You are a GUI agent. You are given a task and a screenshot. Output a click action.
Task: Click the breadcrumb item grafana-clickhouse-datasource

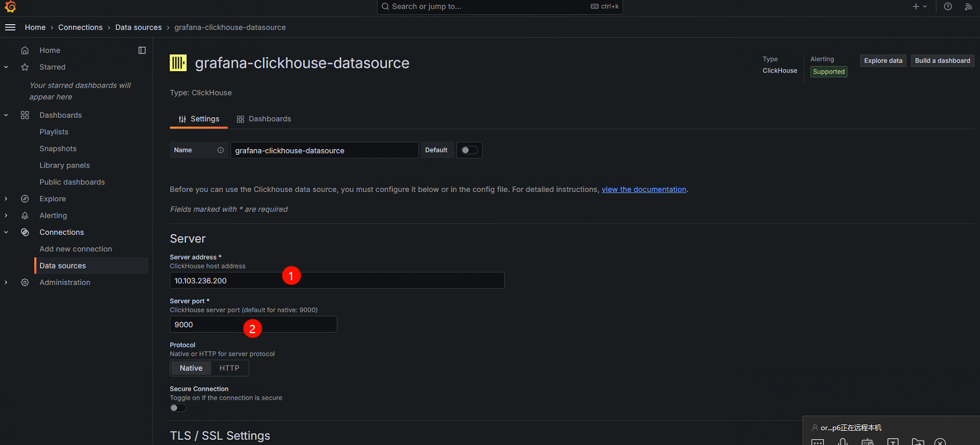pyautogui.click(x=230, y=27)
